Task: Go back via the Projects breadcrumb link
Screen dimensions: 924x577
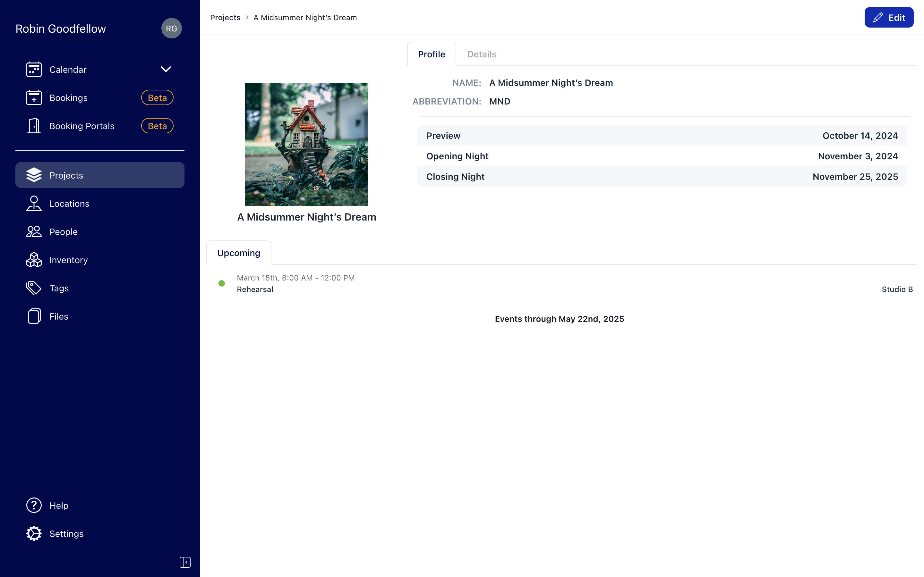Action: click(x=225, y=18)
